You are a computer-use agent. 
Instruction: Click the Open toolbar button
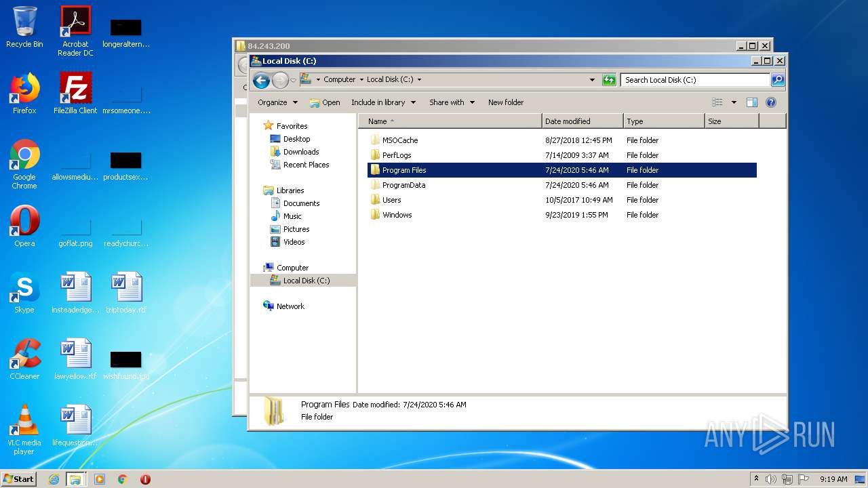point(325,102)
